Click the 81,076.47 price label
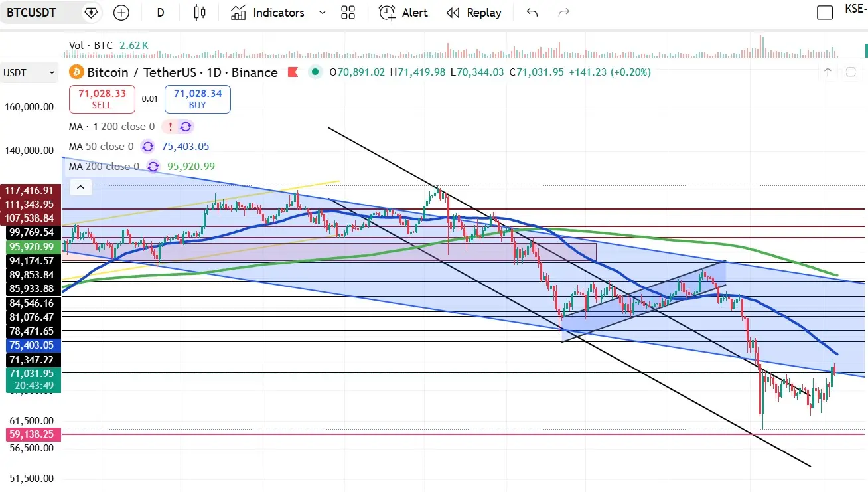Screen dimensions: 868x492 tap(29, 317)
